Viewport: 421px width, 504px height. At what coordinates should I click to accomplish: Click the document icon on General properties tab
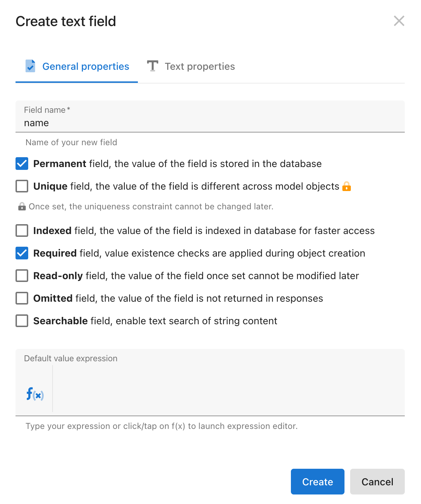[30, 66]
